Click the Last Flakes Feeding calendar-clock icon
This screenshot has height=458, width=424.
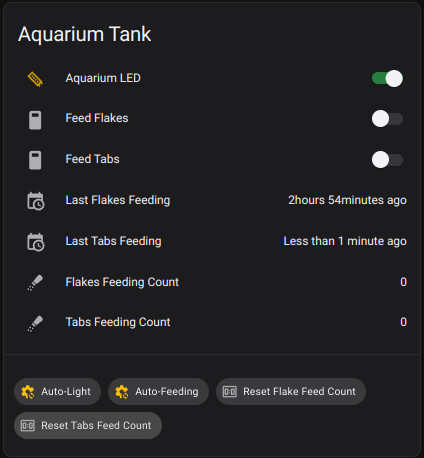36,201
